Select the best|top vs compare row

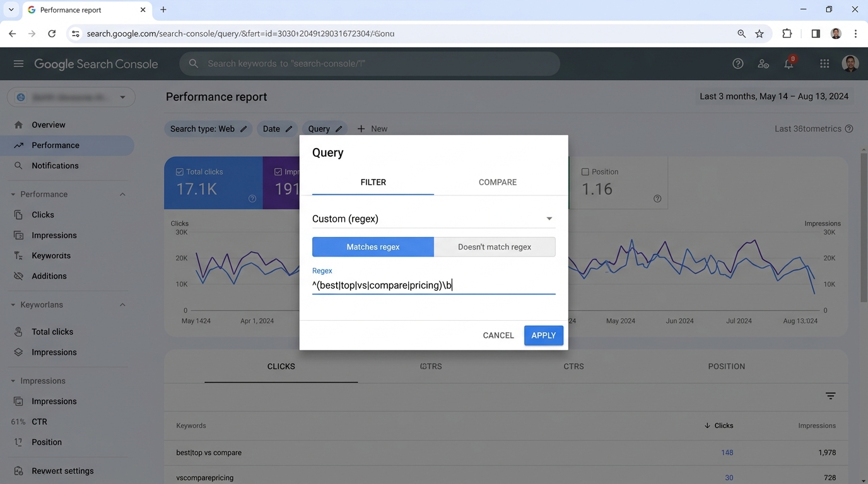point(506,452)
